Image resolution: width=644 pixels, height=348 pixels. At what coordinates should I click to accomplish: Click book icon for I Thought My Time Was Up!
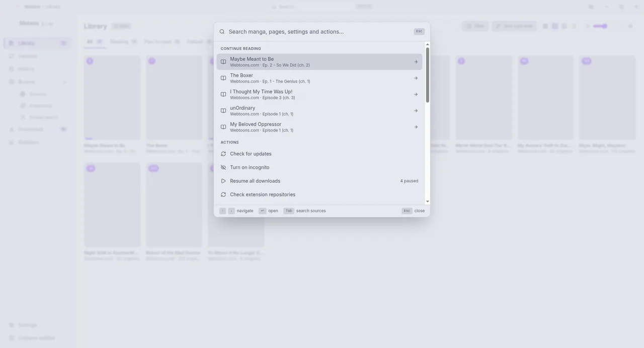(223, 94)
